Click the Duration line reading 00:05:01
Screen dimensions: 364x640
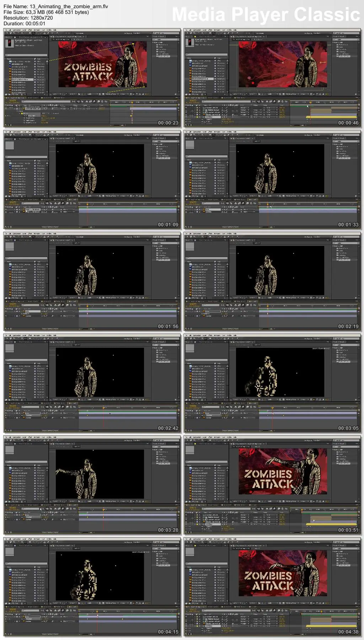25,23
